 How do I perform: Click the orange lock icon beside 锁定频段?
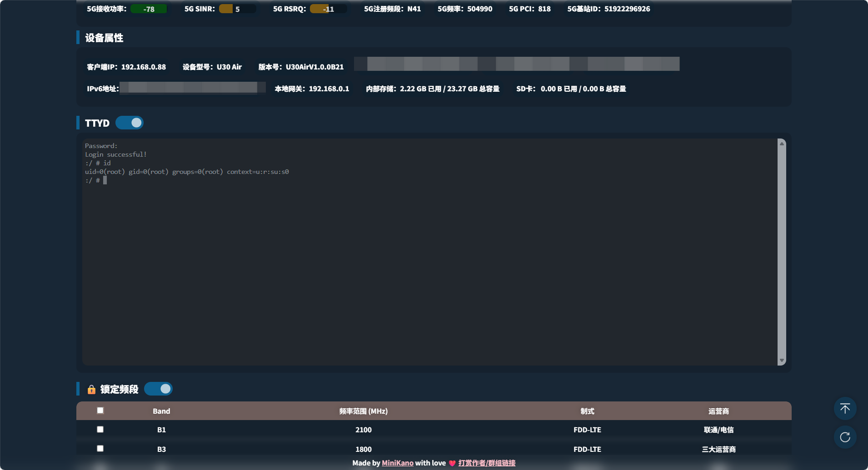pos(91,390)
